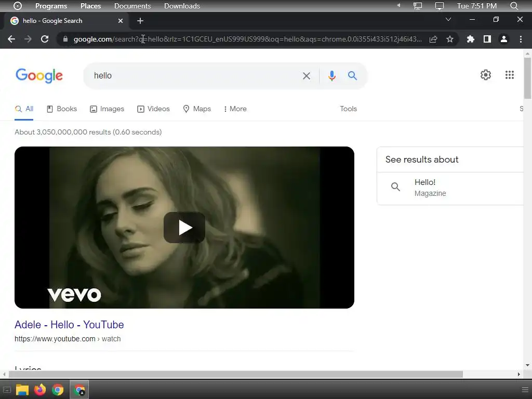Image resolution: width=532 pixels, height=399 pixels.
Task: Click the youtube.com watch URL text
Action: click(68, 339)
